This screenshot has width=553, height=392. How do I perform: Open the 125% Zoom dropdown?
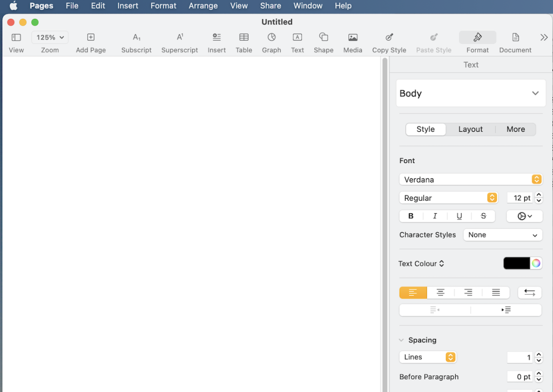coord(50,37)
